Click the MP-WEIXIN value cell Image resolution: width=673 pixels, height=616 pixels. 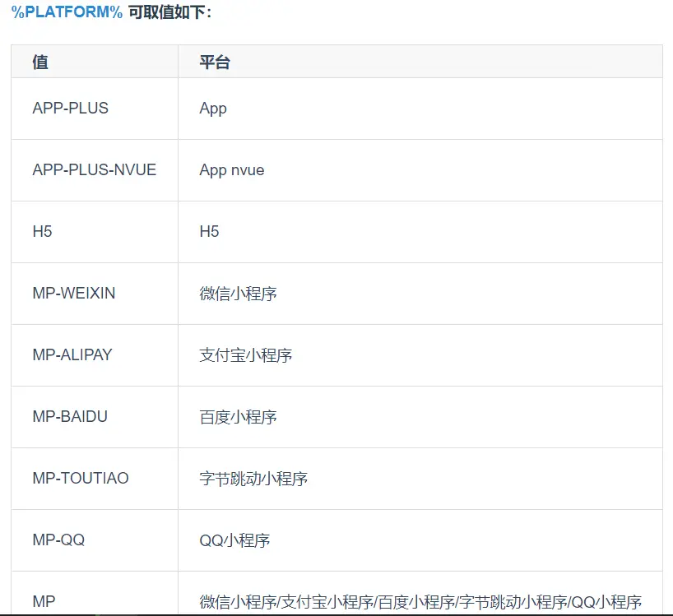95,294
